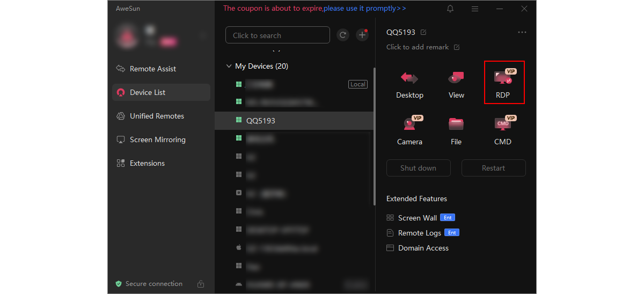Open Unified Remotes section
The height and width of the screenshot is (294, 644).
point(162,116)
